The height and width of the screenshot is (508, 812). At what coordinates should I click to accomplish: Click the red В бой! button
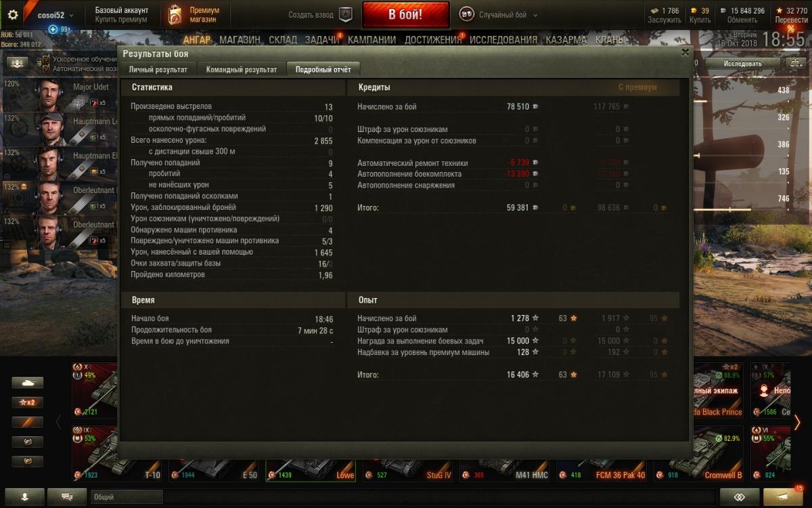[x=406, y=14]
